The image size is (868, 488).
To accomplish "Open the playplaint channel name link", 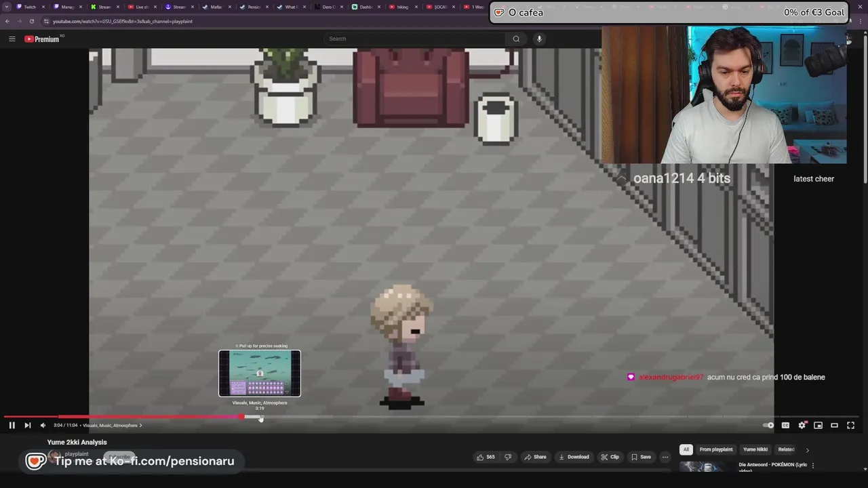I will pos(77,453).
